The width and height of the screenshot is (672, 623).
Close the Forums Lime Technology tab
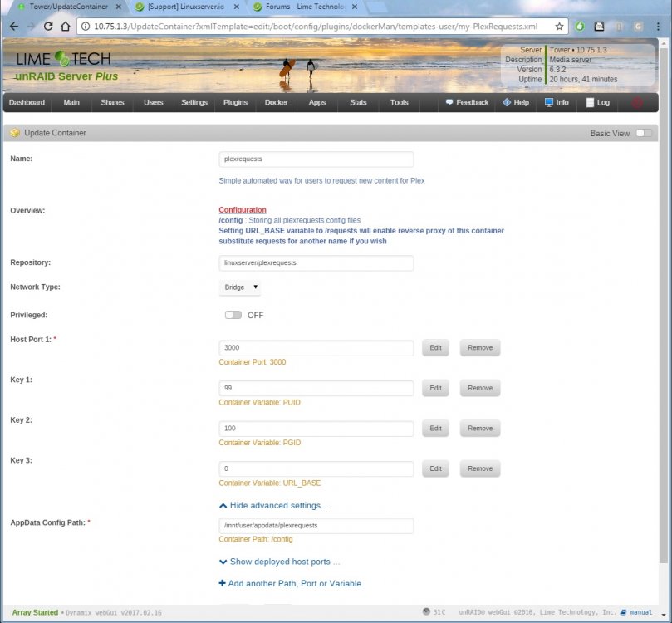point(355,7)
